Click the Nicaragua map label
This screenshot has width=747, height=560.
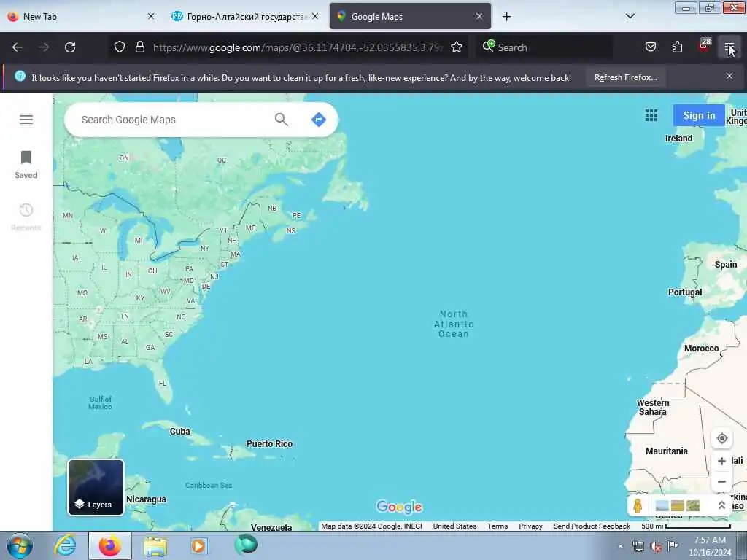tap(146, 499)
